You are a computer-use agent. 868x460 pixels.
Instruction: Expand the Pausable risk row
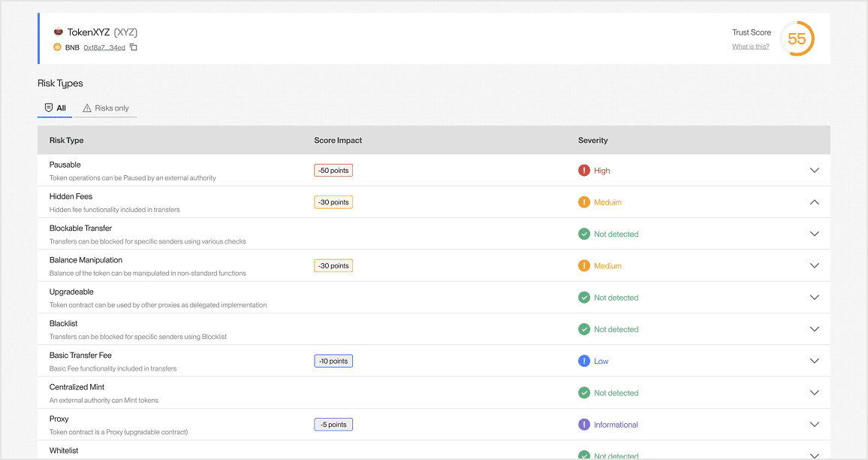pyautogui.click(x=815, y=170)
